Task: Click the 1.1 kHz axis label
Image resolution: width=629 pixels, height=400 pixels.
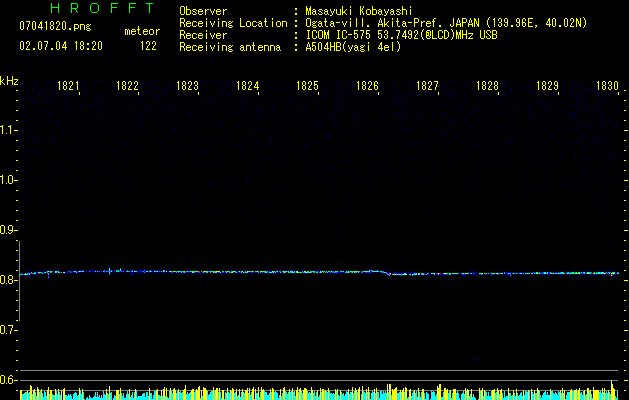Action: click(8, 130)
